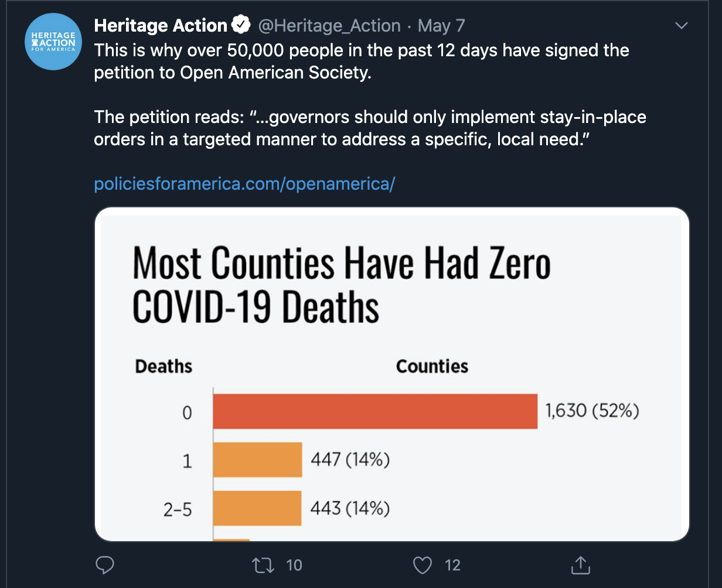Click the verified checkmark badge
The width and height of the screenshot is (722, 588).
pyautogui.click(x=241, y=25)
